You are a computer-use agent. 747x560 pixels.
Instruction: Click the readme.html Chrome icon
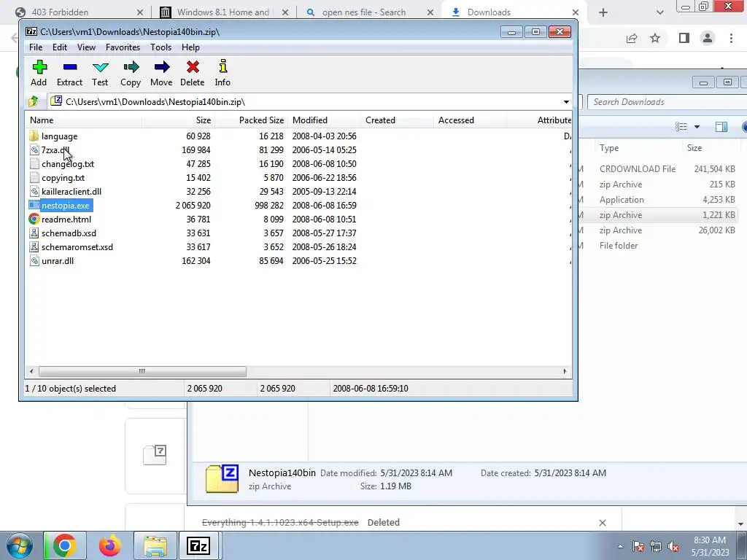click(x=34, y=219)
